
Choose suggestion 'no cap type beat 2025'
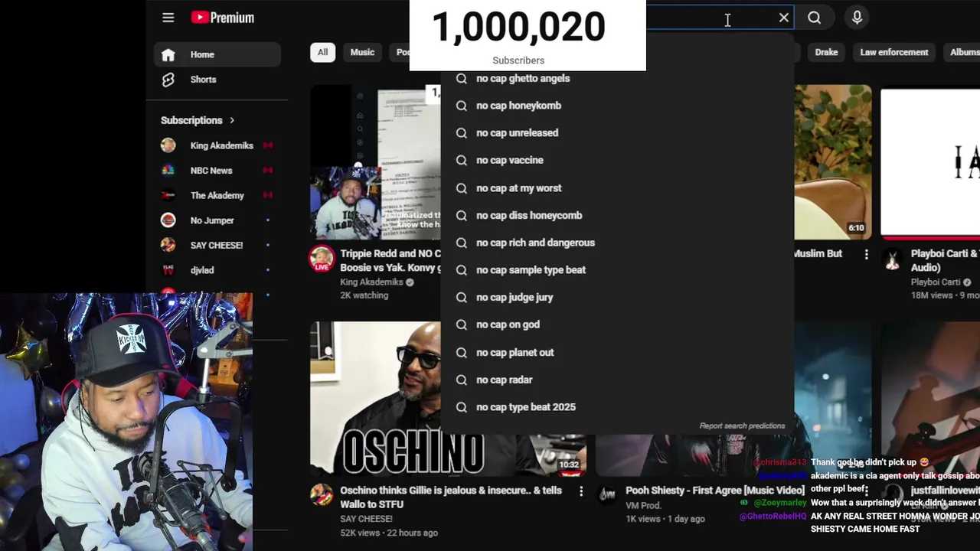[x=617, y=407]
